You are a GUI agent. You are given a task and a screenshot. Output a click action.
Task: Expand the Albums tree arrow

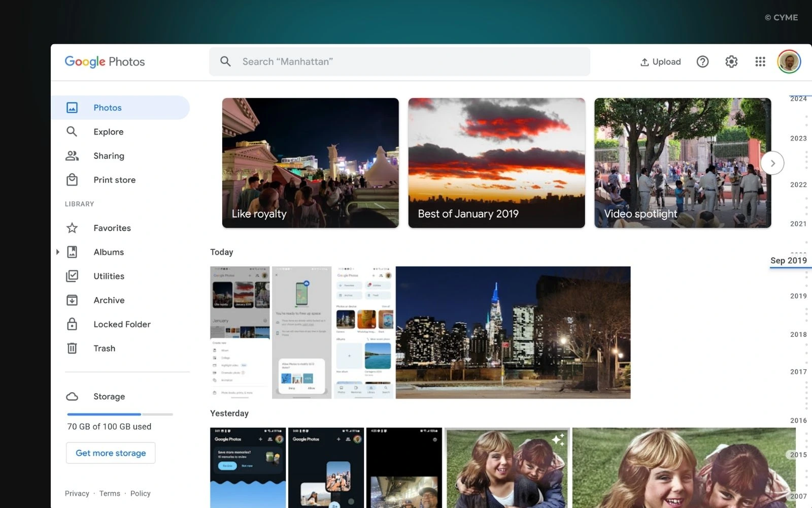click(x=58, y=252)
